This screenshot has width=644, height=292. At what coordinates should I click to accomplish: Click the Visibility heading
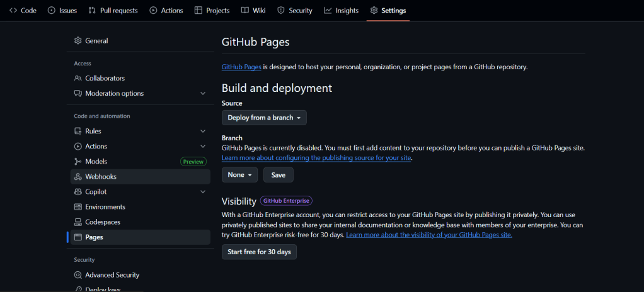239,201
